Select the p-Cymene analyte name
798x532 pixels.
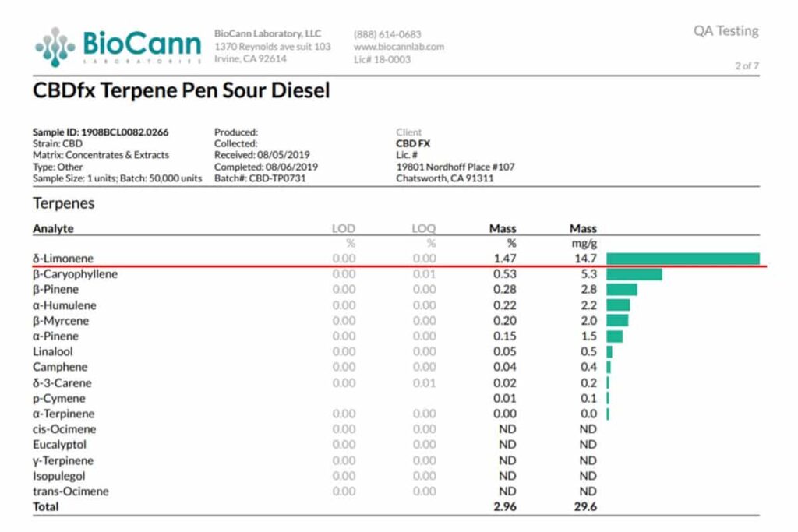point(59,398)
